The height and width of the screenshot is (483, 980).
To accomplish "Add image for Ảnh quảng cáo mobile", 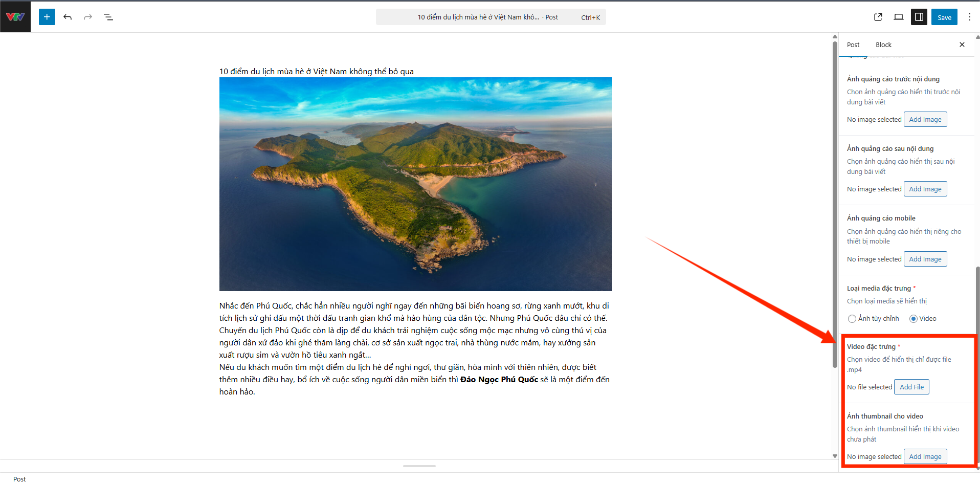I will (925, 259).
